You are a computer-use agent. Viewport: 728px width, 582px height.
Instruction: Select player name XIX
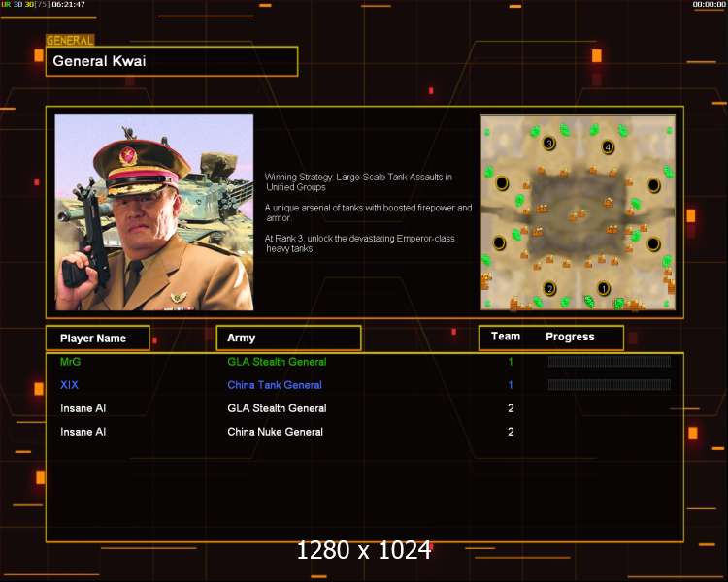[69, 385]
